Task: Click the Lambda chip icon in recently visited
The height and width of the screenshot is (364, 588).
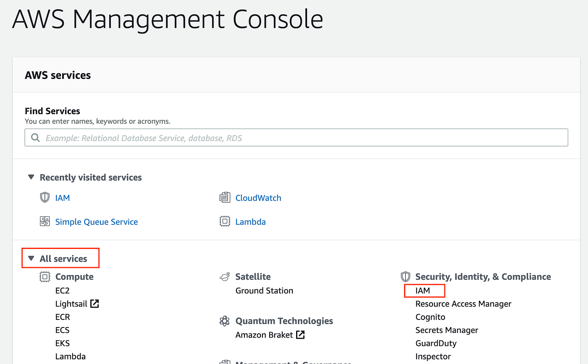Action: [x=225, y=222]
